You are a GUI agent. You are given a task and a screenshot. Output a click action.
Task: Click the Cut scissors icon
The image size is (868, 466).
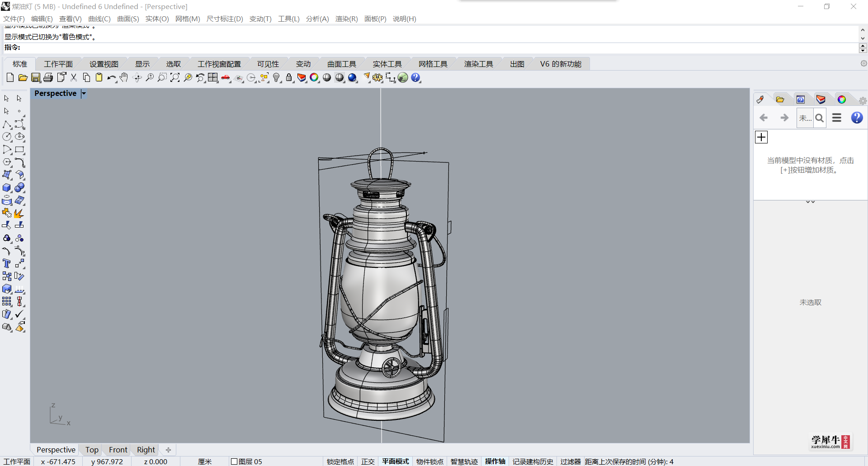(74, 78)
